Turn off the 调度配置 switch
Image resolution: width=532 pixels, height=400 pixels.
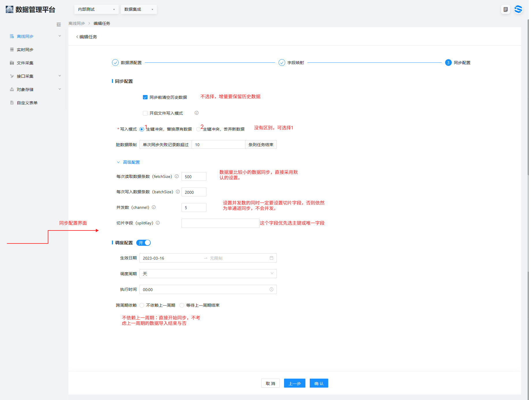coord(143,243)
